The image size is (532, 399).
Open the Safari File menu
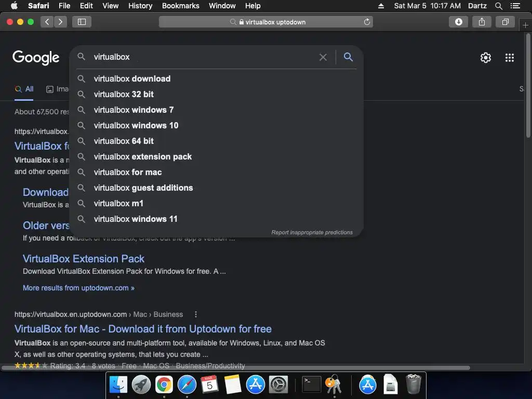click(64, 6)
